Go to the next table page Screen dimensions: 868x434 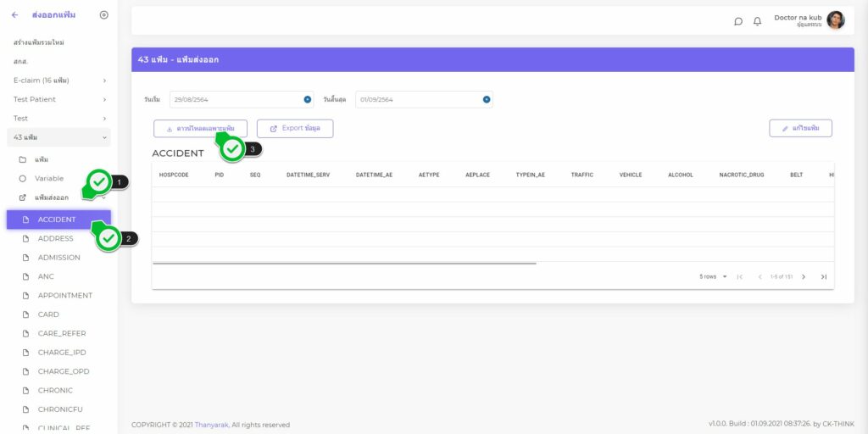[804, 276]
